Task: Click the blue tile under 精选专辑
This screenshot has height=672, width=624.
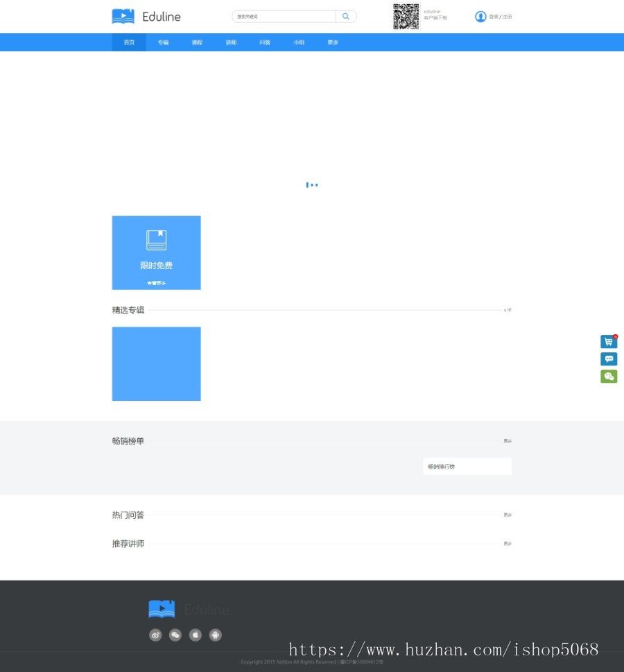Action: (x=156, y=364)
